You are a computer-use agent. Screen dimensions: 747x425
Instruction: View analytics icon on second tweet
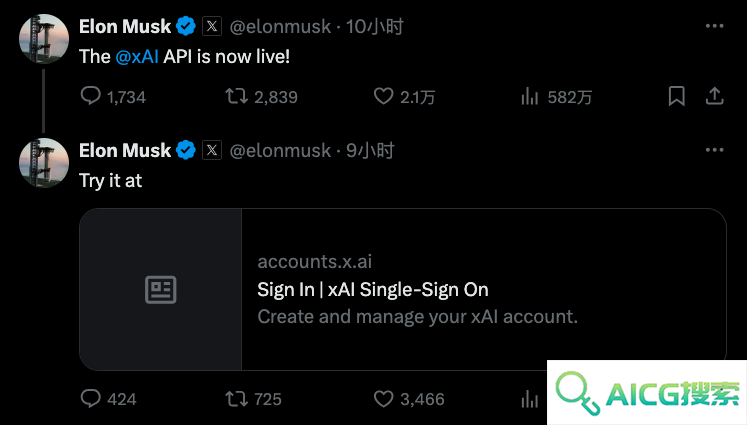click(x=529, y=399)
